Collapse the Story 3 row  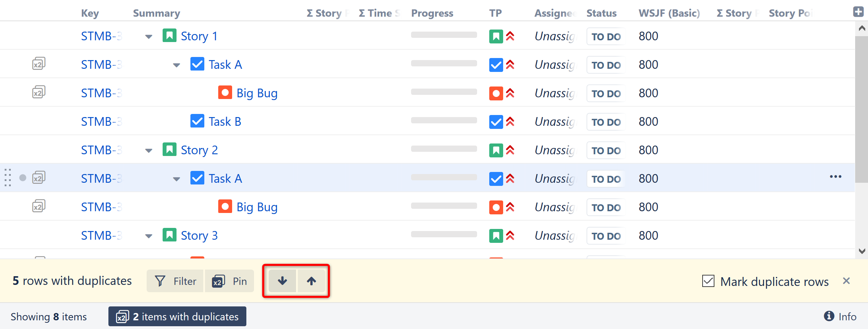149,236
